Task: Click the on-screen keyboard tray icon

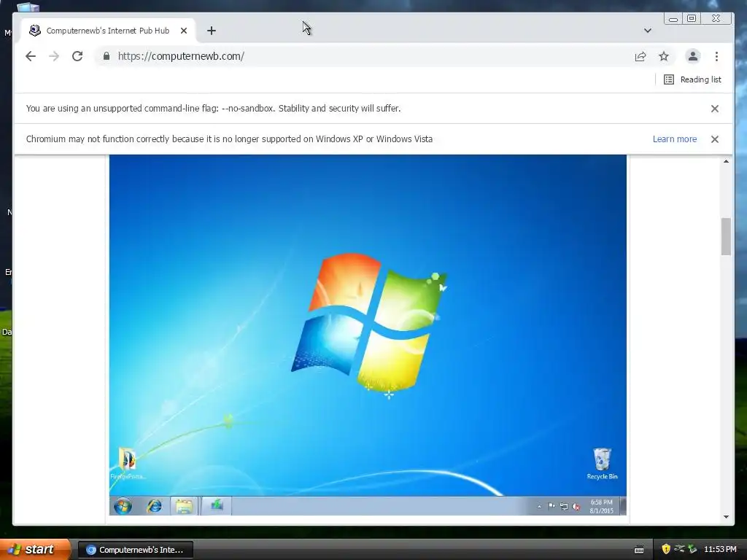Action: coord(639,550)
